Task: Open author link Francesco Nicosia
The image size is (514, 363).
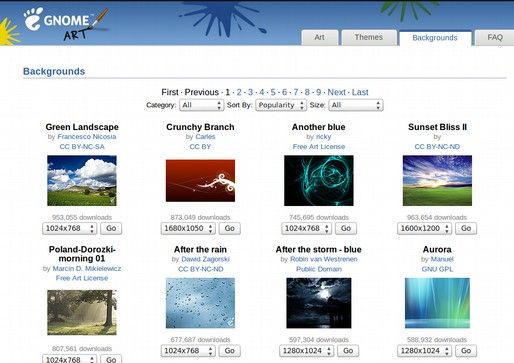Action: tap(87, 137)
